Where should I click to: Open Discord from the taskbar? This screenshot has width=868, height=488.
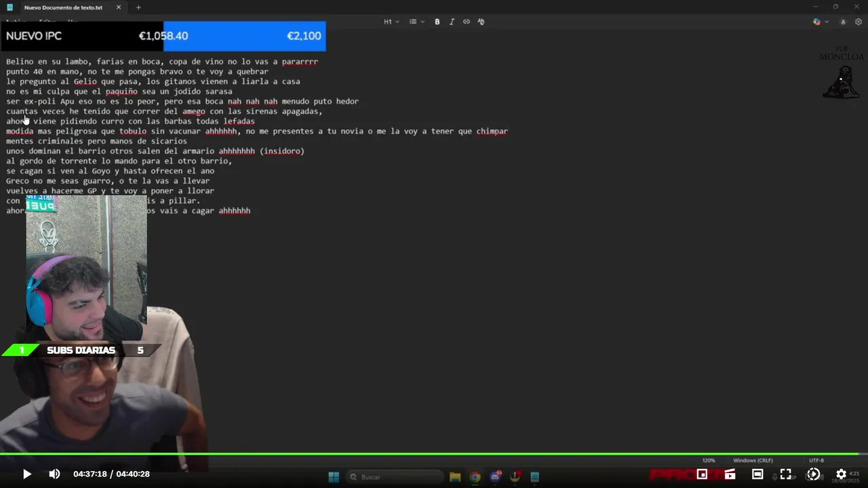pos(495,477)
